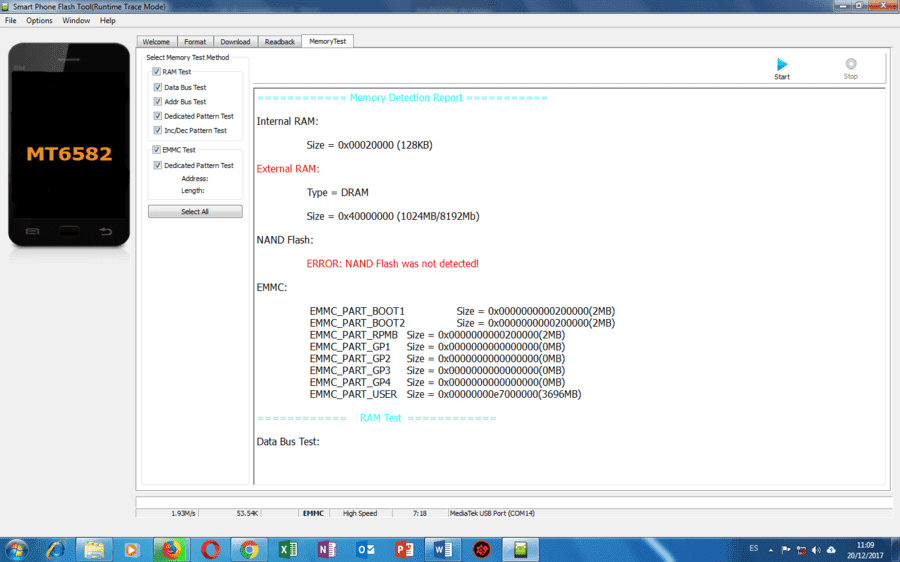Open Opera browser from taskbar
Screen dimensions: 900x562
[210, 550]
